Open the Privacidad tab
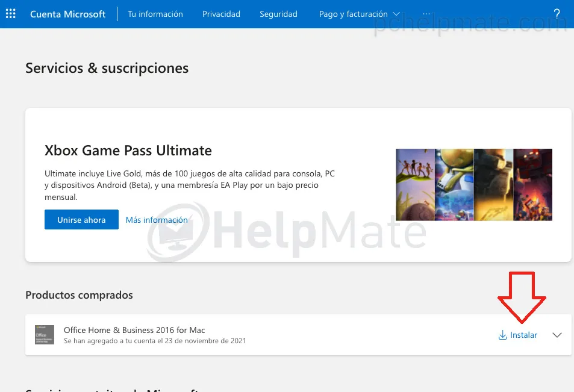 [221, 14]
